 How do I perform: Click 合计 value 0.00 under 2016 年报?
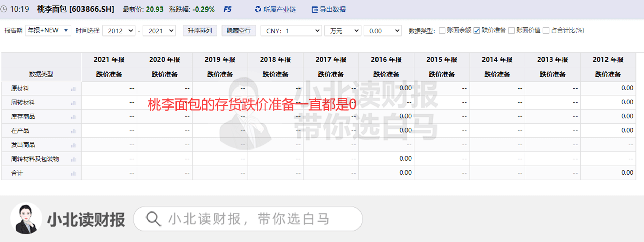tap(405, 173)
